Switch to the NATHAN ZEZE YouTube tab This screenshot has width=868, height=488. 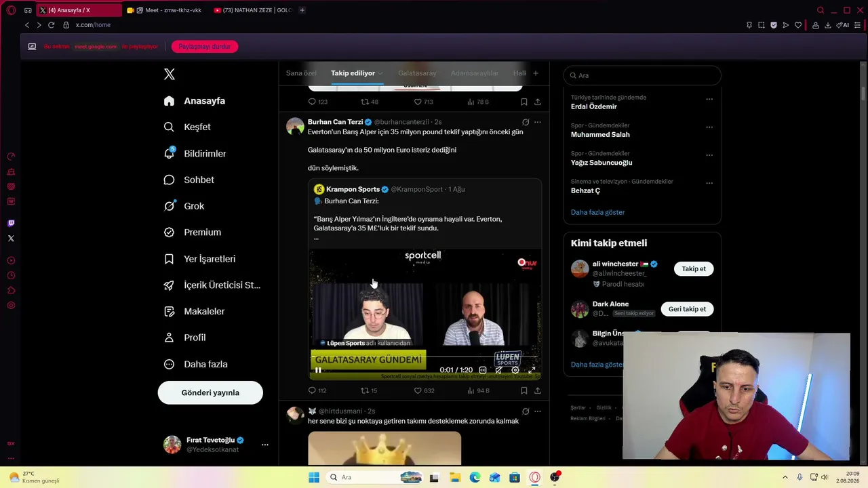(252, 10)
